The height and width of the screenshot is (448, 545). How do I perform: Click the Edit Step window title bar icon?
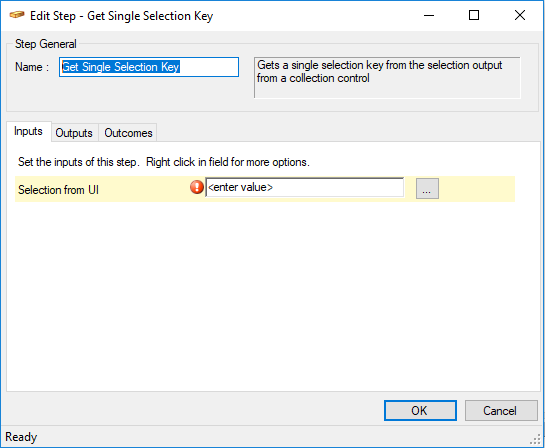pyautogui.click(x=16, y=15)
